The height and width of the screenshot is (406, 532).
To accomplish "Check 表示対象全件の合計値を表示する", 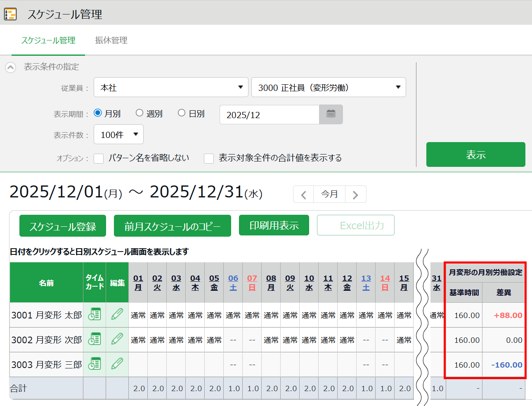I will click(x=209, y=159).
